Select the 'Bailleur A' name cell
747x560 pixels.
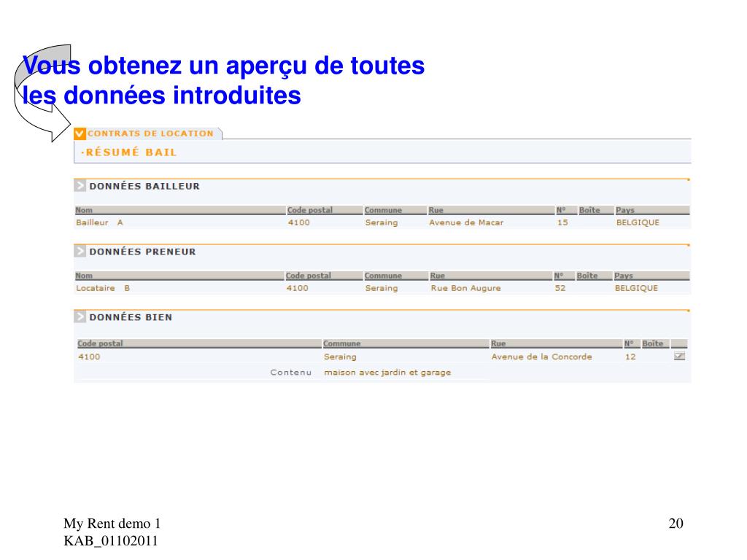point(99,222)
